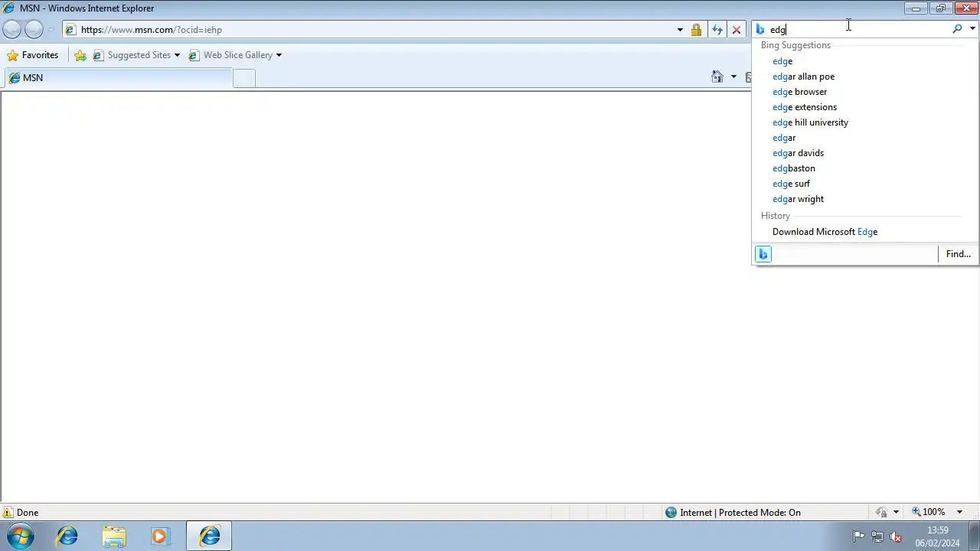Click the Add to Favorites Bar star icon
Viewport: 980px width, 551px height.
click(80, 55)
